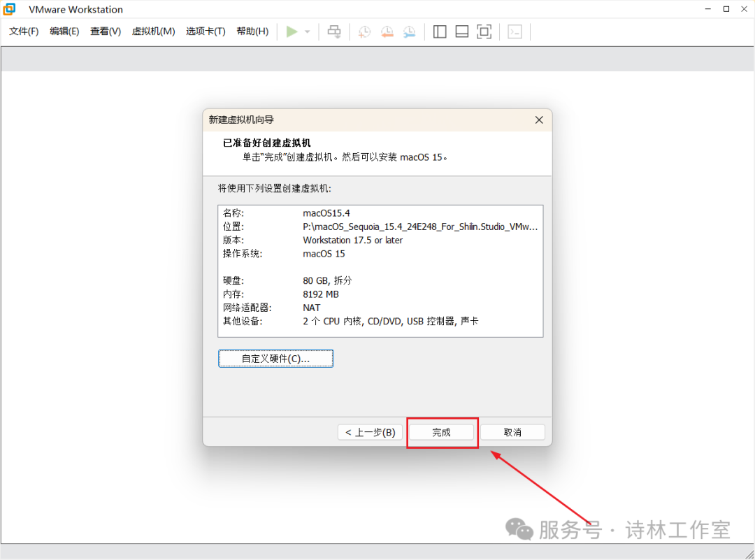This screenshot has width=755, height=560.
Task: Select the NAT network adapter value
Action: coord(312,307)
